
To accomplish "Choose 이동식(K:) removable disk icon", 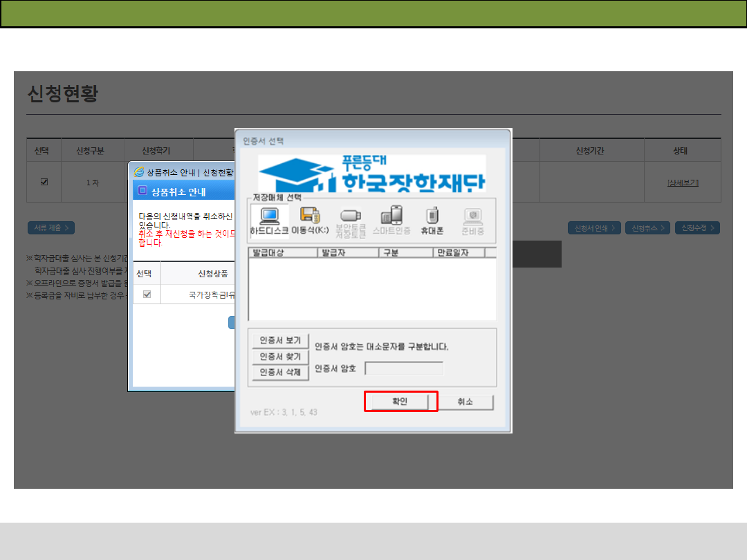I will coord(309,221).
